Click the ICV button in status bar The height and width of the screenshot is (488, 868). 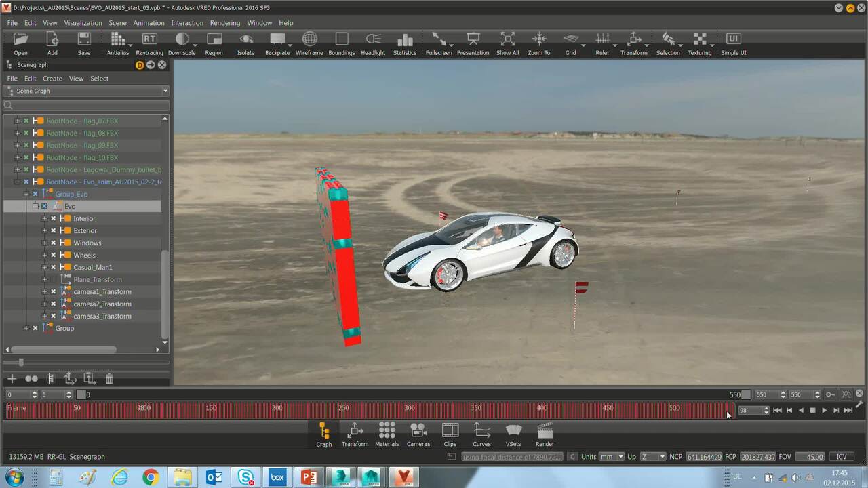[x=842, y=457]
